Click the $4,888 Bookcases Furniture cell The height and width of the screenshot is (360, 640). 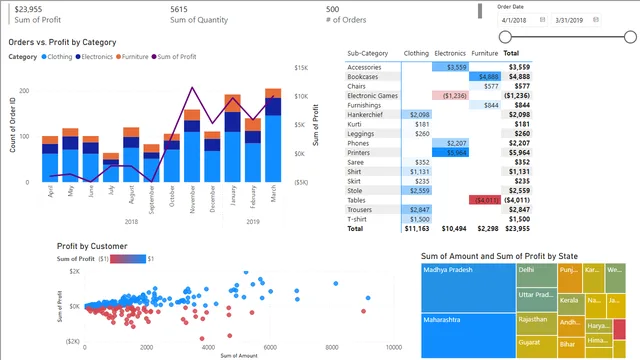pyautogui.click(x=484, y=77)
